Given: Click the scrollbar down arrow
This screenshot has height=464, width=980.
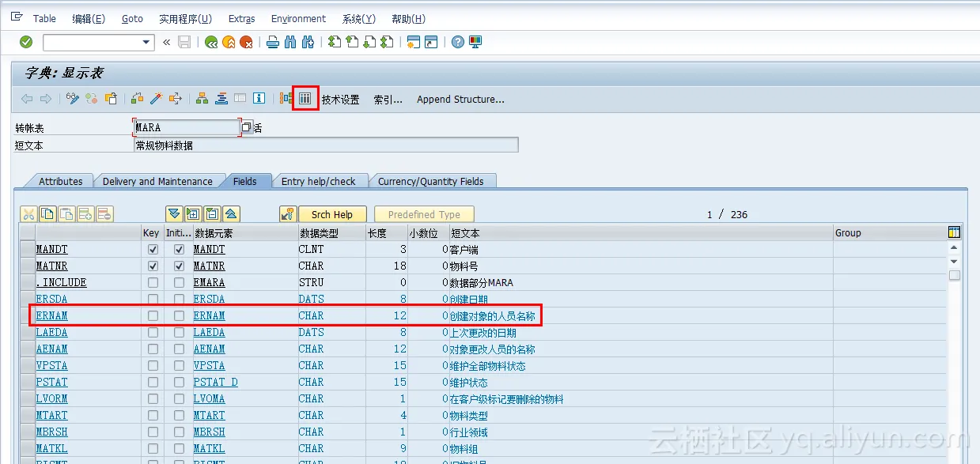Looking at the screenshot, I should (x=955, y=261).
